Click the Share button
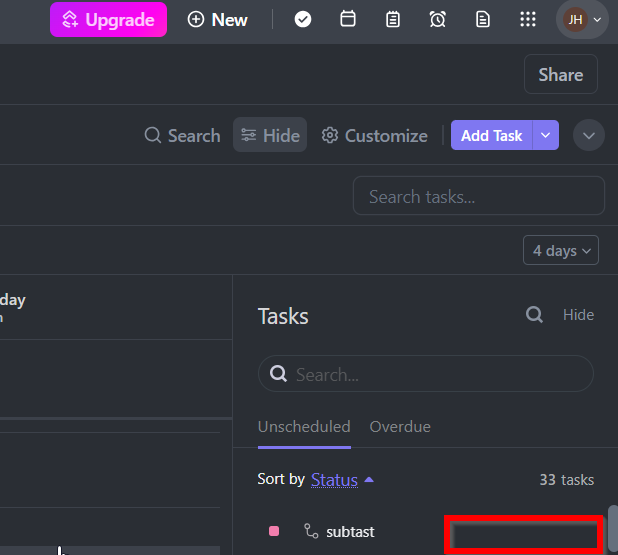This screenshot has width=618, height=555. (x=560, y=74)
